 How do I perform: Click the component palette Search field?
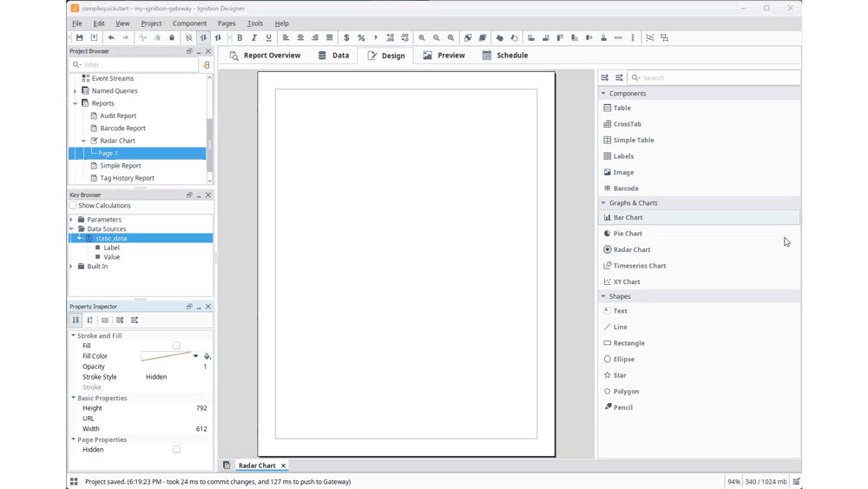pos(714,77)
